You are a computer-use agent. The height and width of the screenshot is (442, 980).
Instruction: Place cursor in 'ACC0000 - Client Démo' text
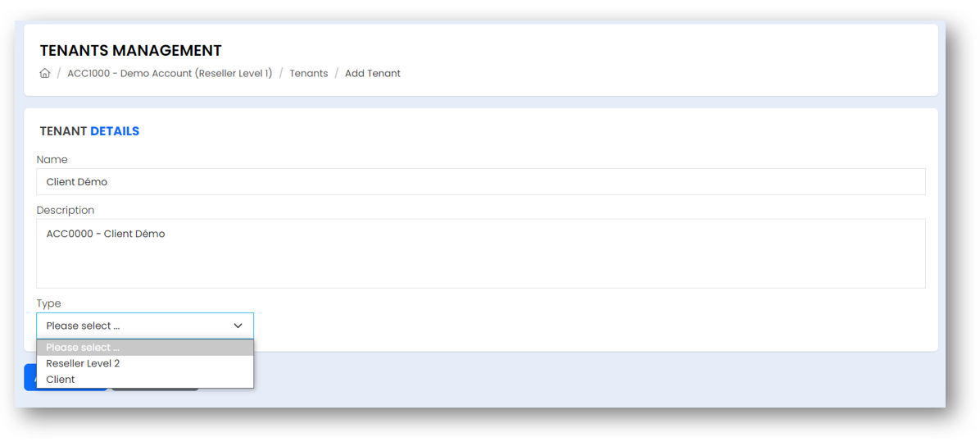pos(106,235)
